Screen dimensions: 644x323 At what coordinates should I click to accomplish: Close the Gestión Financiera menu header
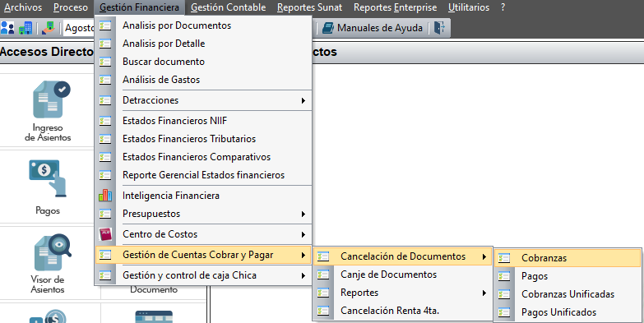tap(139, 7)
